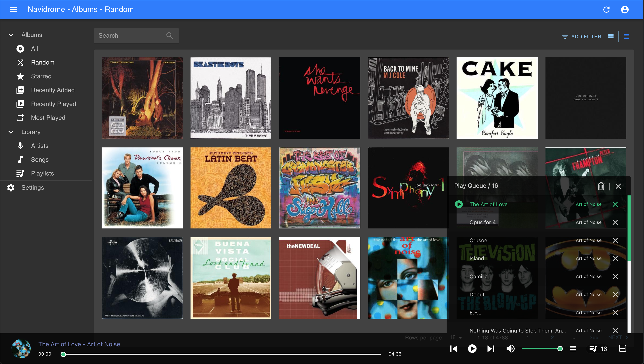
Task: Open the rows per page dropdown
Action: pos(455,337)
